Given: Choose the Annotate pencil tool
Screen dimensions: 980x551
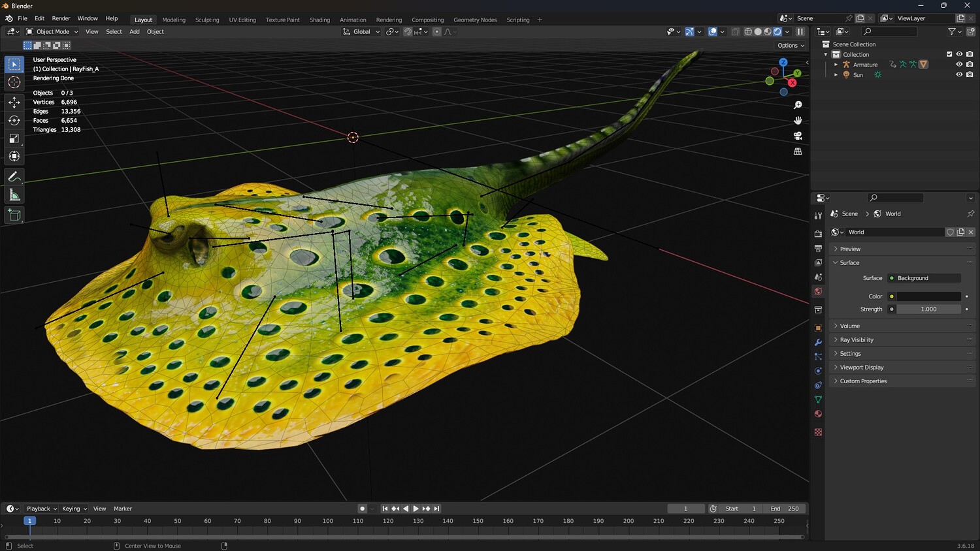Looking at the screenshot, I should [14, 177].
